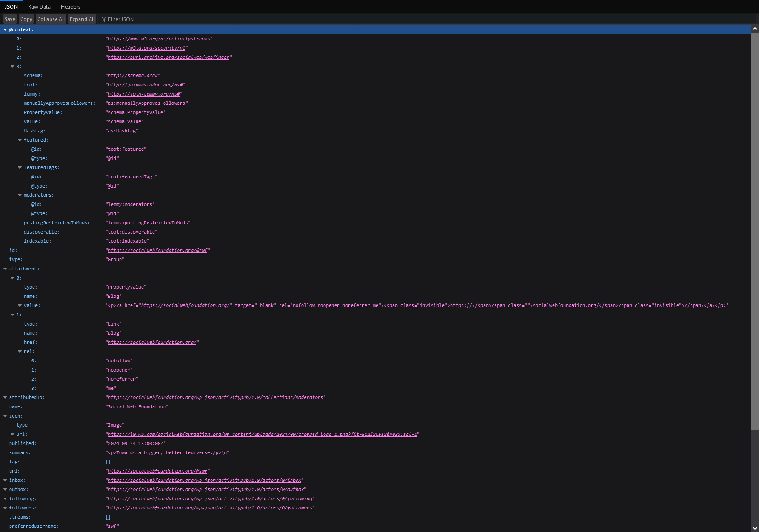
Task: Open the collections/moderators link
Action: [215, 397]
